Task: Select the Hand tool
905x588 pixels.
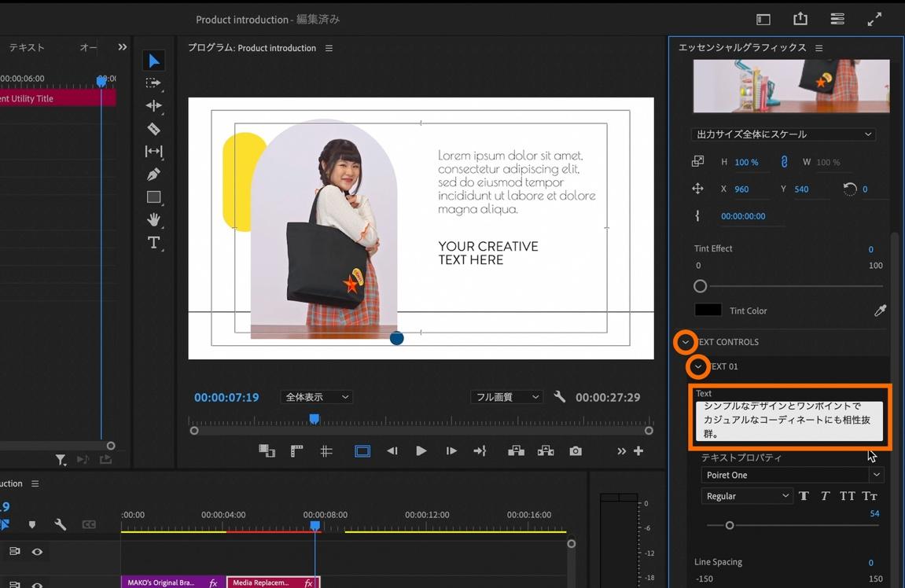Action: pos(154,219)
